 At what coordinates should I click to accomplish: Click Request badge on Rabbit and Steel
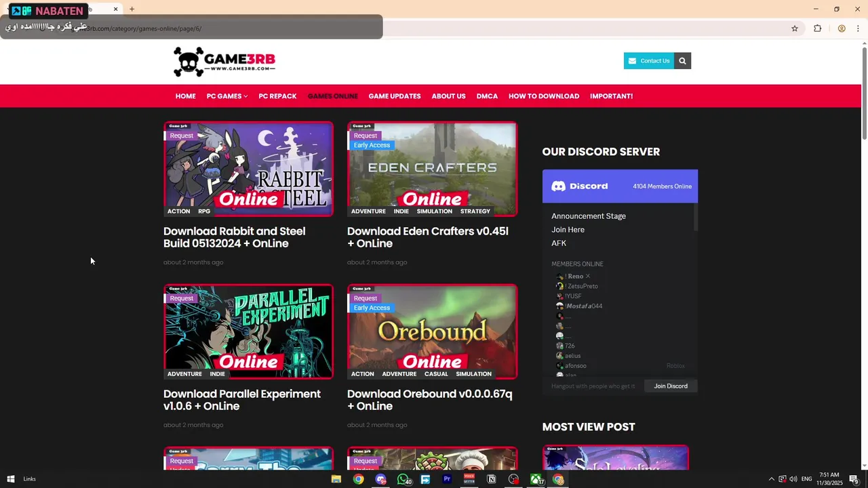[x=181, y=136]
